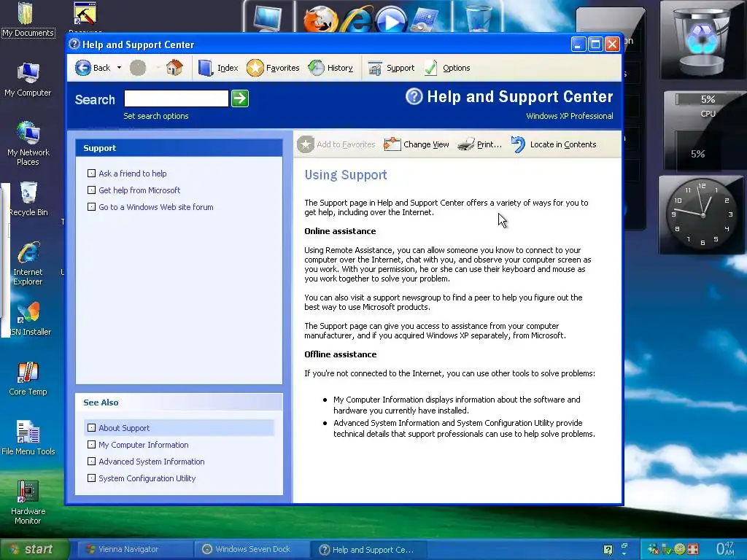Click the recycle bin icon in top dock
The height and width of the screenshot is (560, 747).
click(478, 18)
